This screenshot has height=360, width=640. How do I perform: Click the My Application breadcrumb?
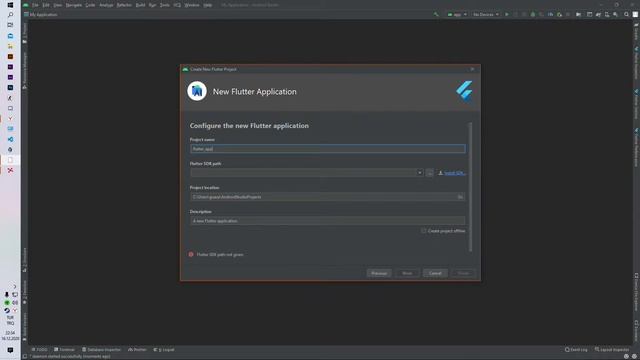tap(43, 14)
